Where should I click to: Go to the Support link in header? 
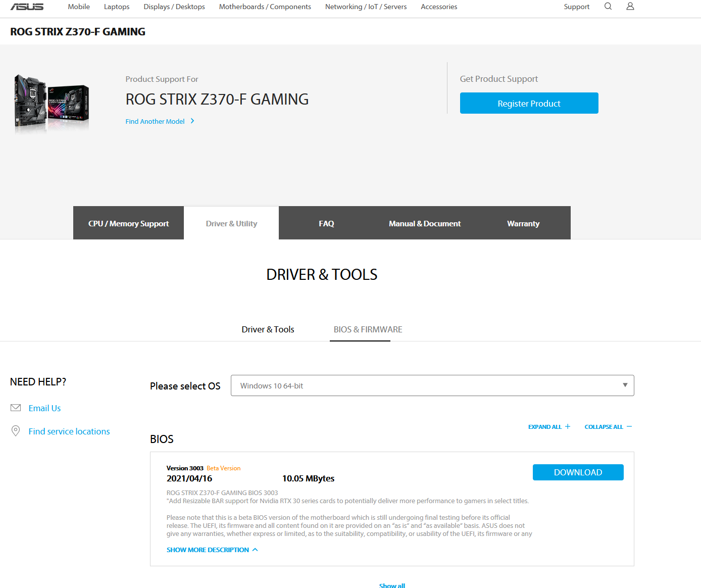click(577, 7)
